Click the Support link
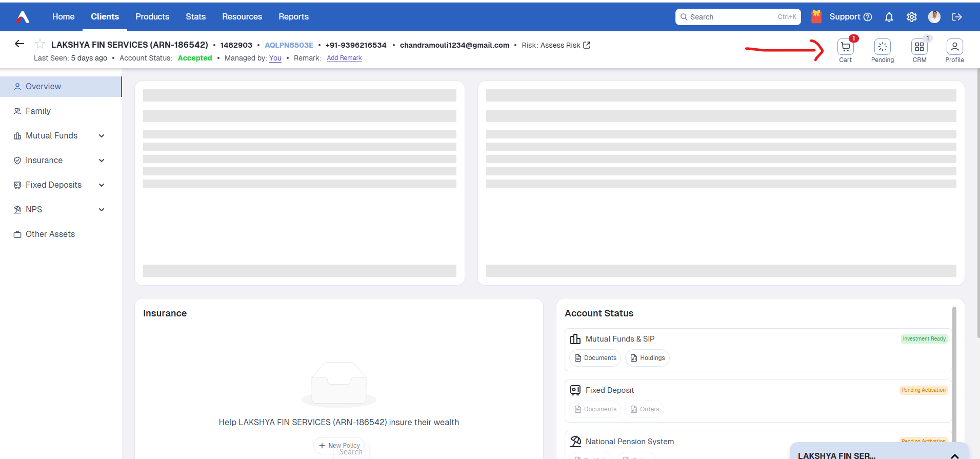The height and width of the screenshot is (459, 980). pos(845,17)
